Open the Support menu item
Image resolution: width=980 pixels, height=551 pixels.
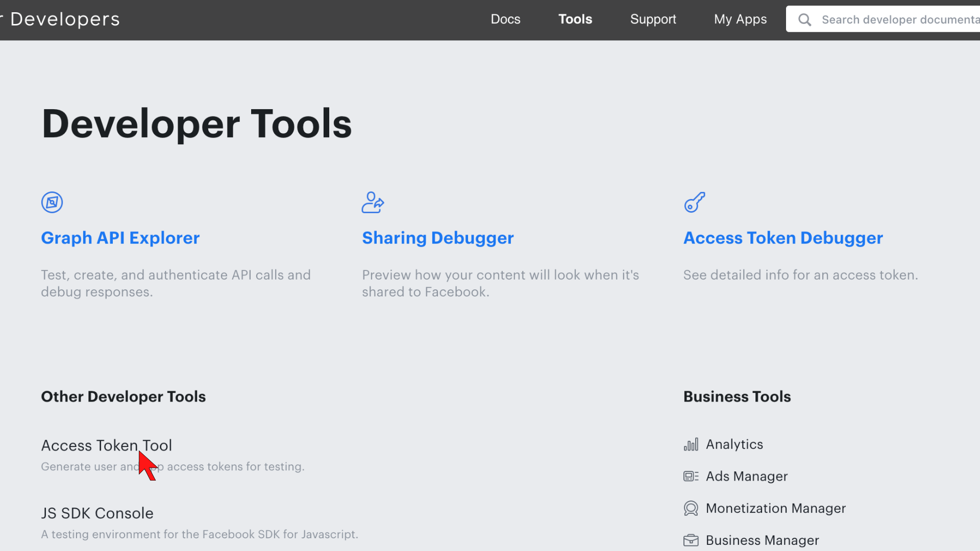point(653,19)
